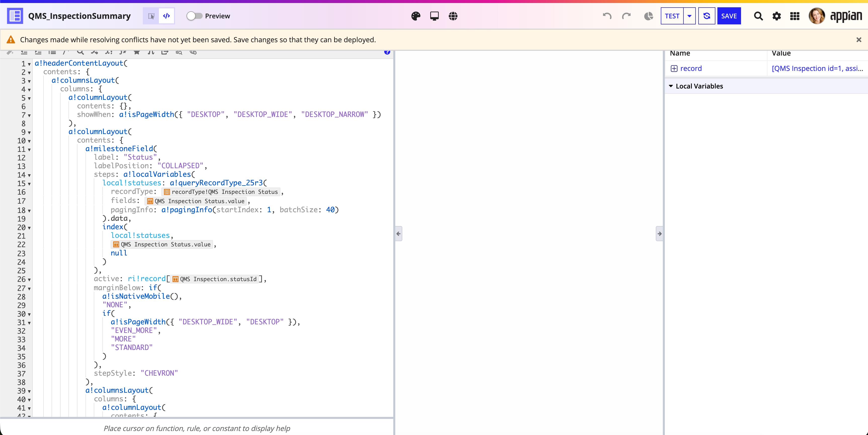Click the record rule input name link

tap(691, 68)
